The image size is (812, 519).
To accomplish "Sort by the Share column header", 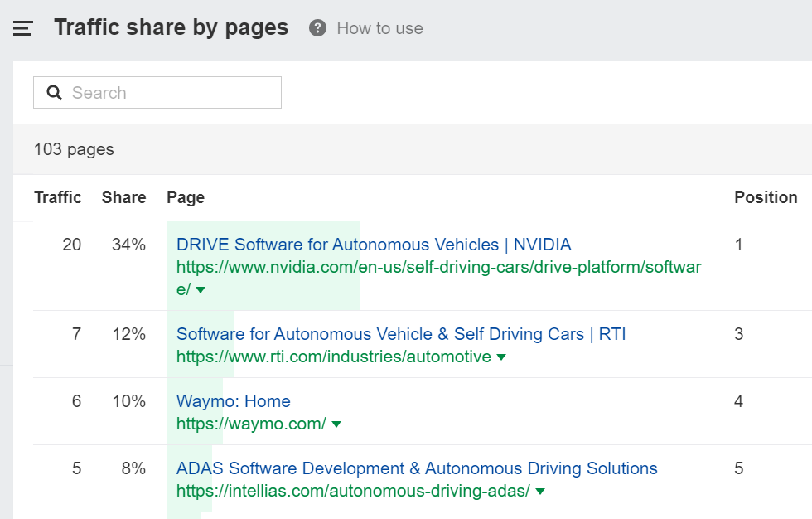I will click(123, 197).
